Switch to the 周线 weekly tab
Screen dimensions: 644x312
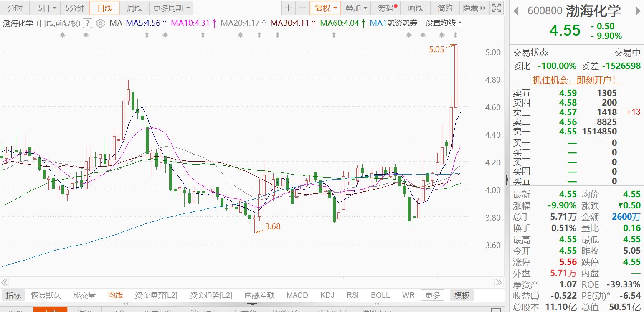[x=134, y=8]
